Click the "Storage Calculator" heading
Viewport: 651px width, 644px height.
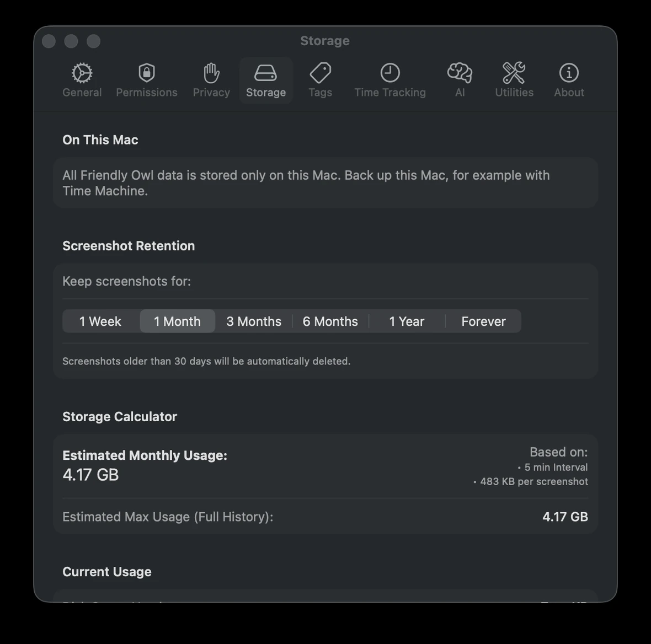(120, 417)
